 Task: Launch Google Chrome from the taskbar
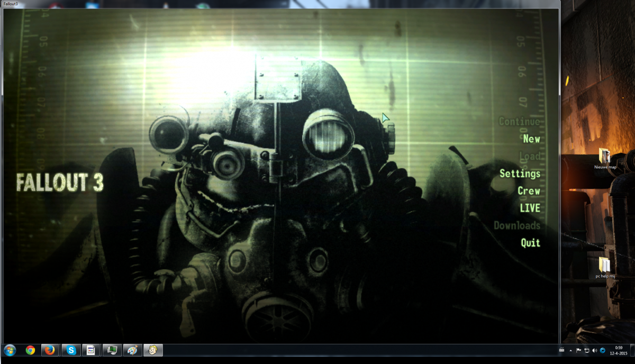tap(30, 350)
